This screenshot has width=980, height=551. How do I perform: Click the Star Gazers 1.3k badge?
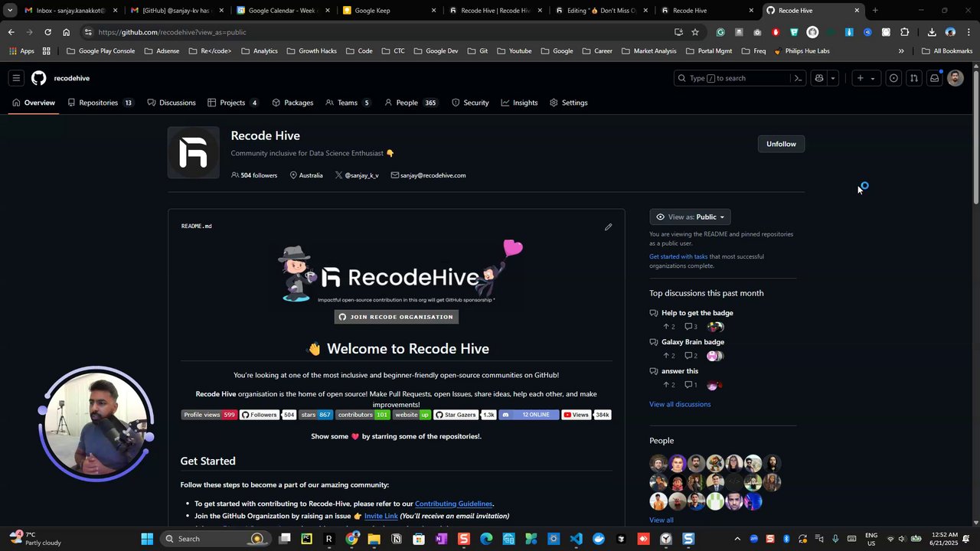pos(465,415)
